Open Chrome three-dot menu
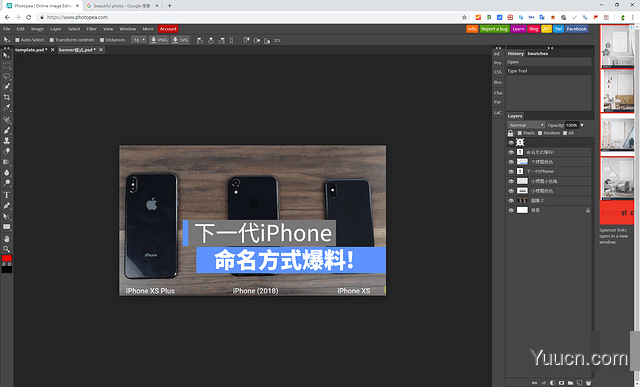Image resolution: width=640 pixels, height=387 pixels. (x=633, y=17)
